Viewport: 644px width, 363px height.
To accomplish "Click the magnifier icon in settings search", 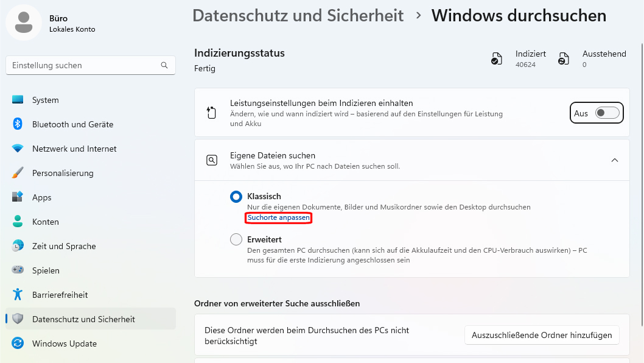I will click(164, 65).
